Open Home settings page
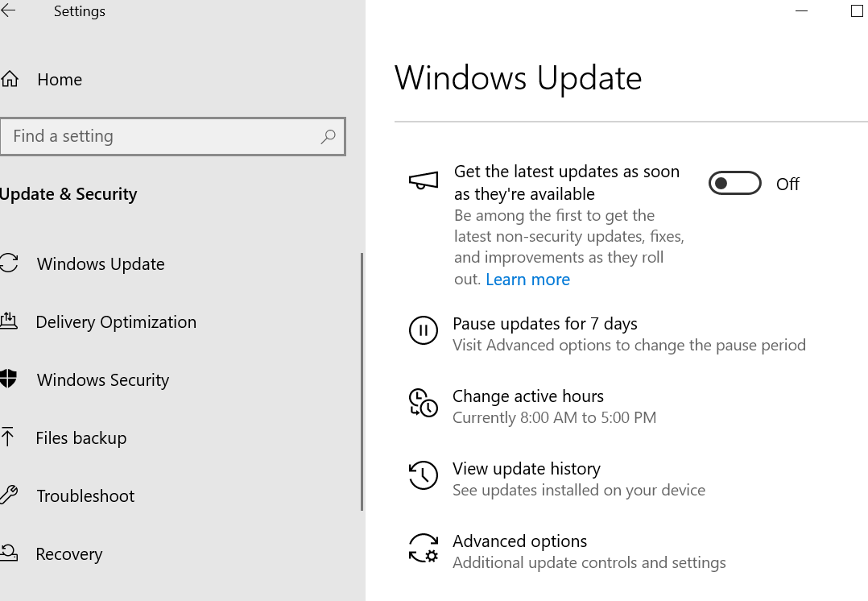 (60, 80)
